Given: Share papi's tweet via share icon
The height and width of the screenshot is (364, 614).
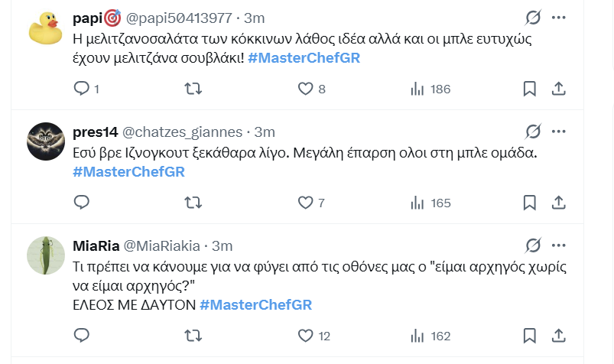Looking at the screenshot, I should (x=559, y=89).
